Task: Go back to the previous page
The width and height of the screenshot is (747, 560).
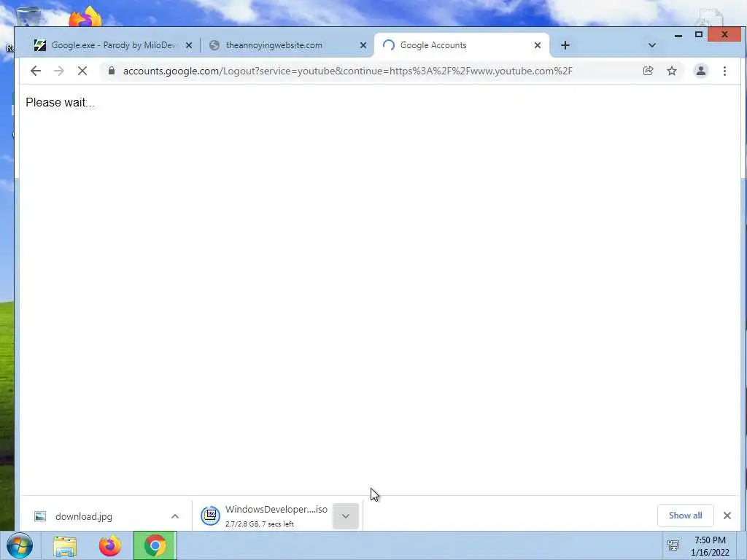Action: pos(35,71)
